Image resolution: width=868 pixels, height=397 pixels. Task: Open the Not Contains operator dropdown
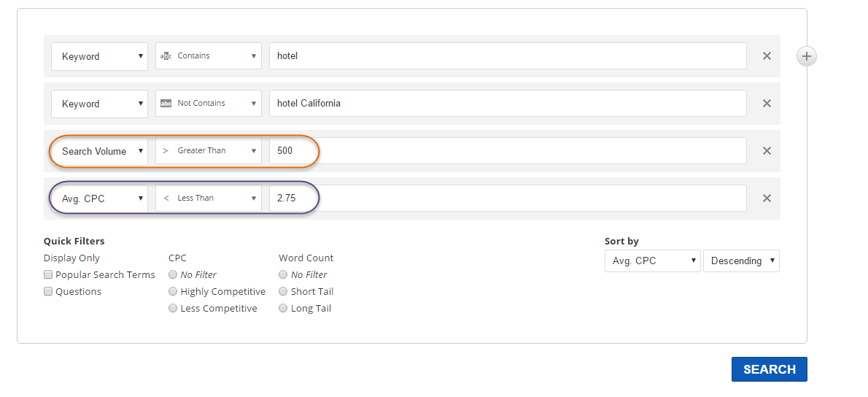(209, 104)
